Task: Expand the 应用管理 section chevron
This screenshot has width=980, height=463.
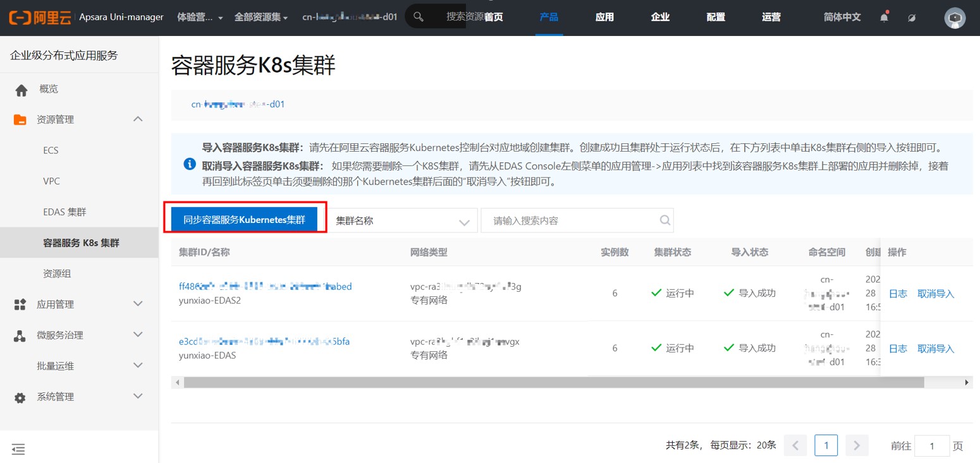Action: pos(138,304)
